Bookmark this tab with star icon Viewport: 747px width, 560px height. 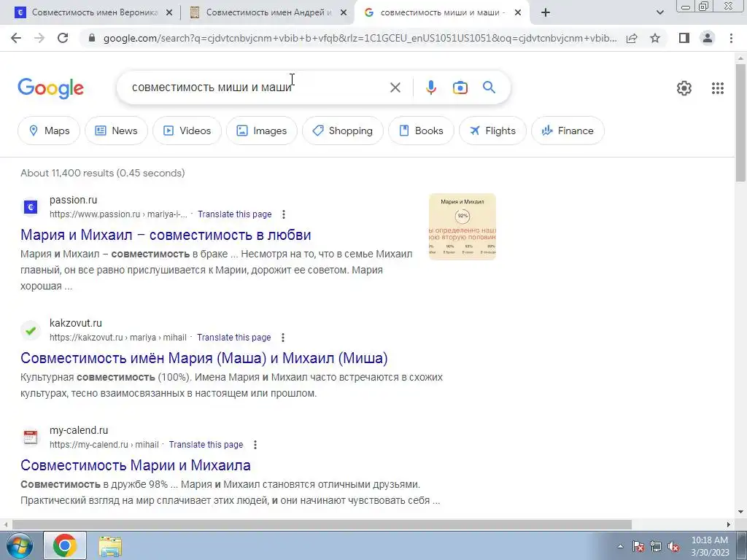point(655,38)
